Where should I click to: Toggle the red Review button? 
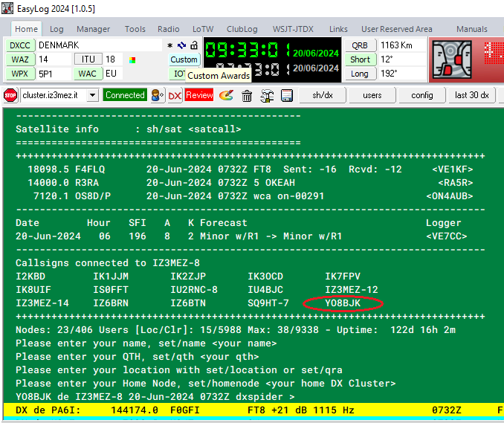point(199,95)
